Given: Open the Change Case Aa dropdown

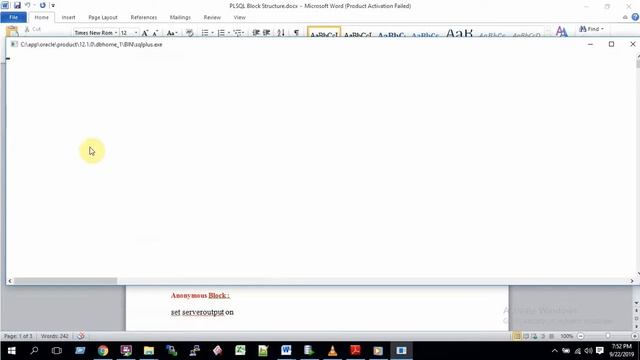Looking at the screenshot, I should click(172, 33).
